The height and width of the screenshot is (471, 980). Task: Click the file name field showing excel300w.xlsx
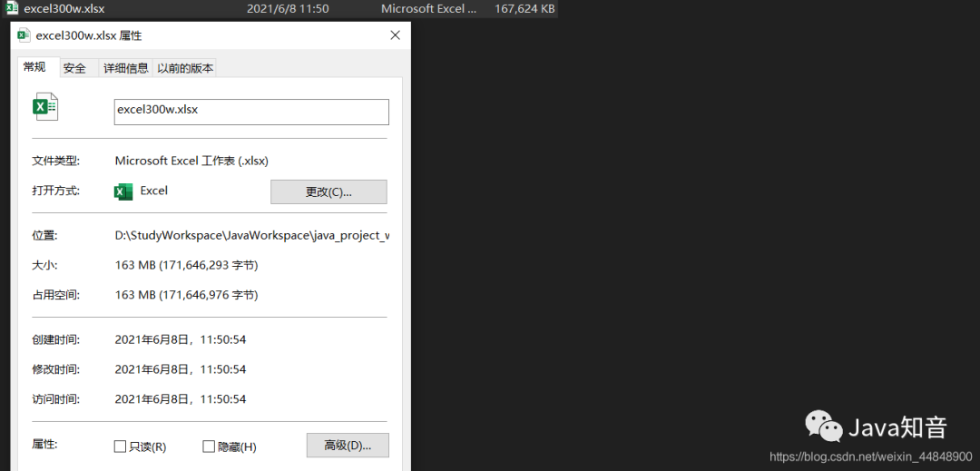click(x=251, y=112)
